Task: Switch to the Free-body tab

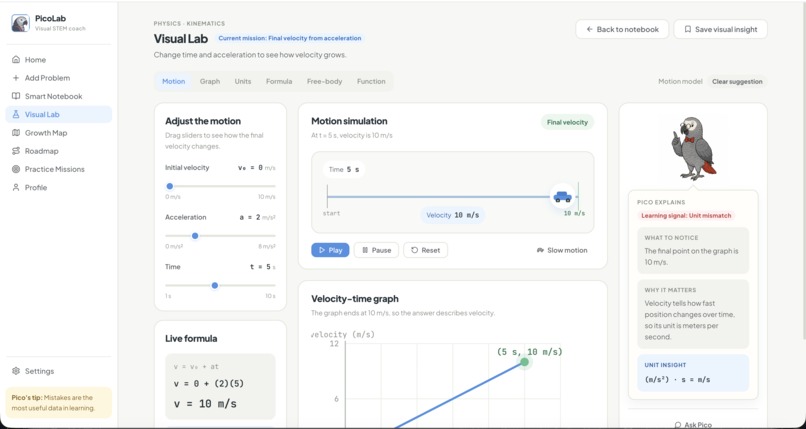Action: [x=324, y=81]
